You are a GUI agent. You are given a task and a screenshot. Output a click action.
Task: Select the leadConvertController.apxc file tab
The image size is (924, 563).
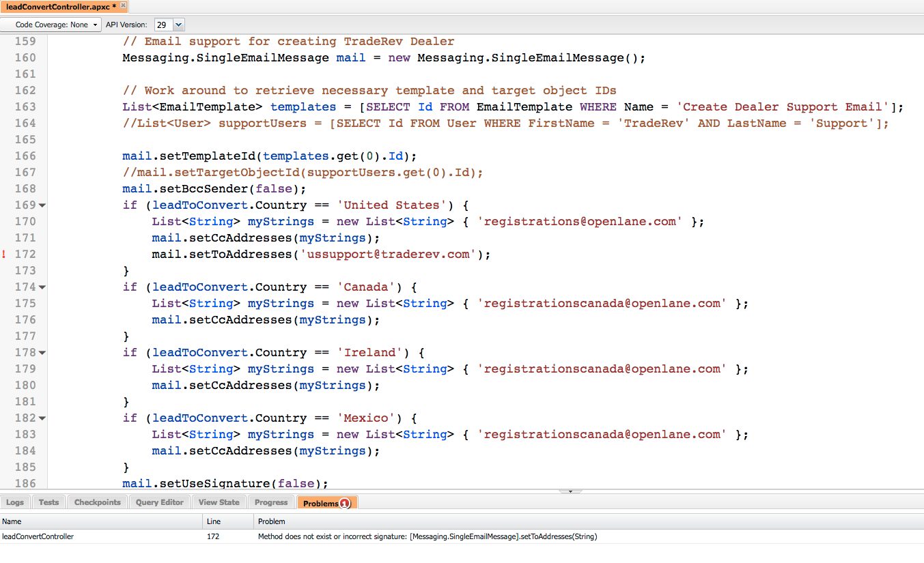coord(61,6)
